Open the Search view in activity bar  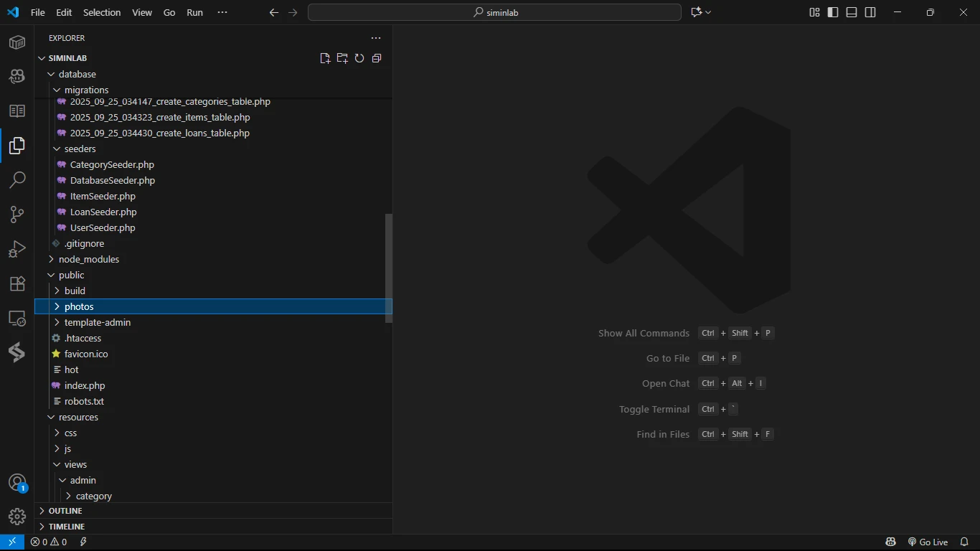(17, 180)
